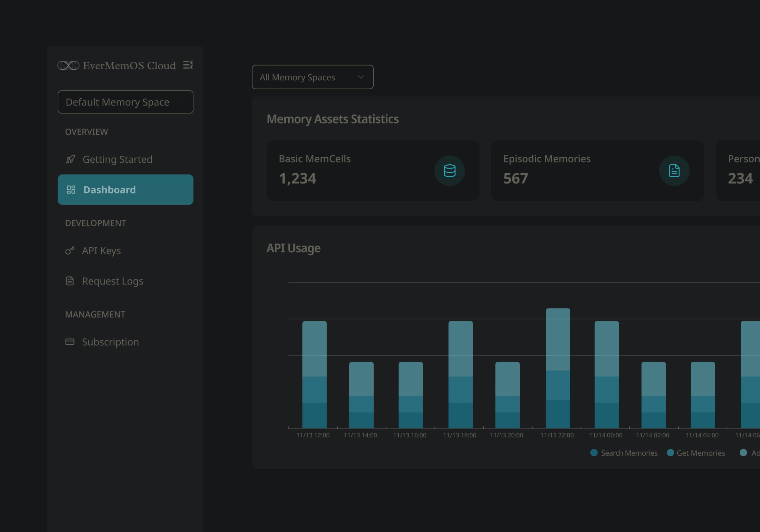Click the EverMemOS Cloud infinity logo
Image resolution: width=760 pixels, height=532 pixels.
[x=69, y=65]
